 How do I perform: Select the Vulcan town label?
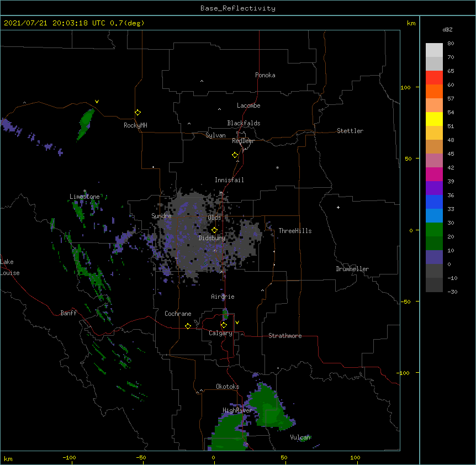click(300, 437)
